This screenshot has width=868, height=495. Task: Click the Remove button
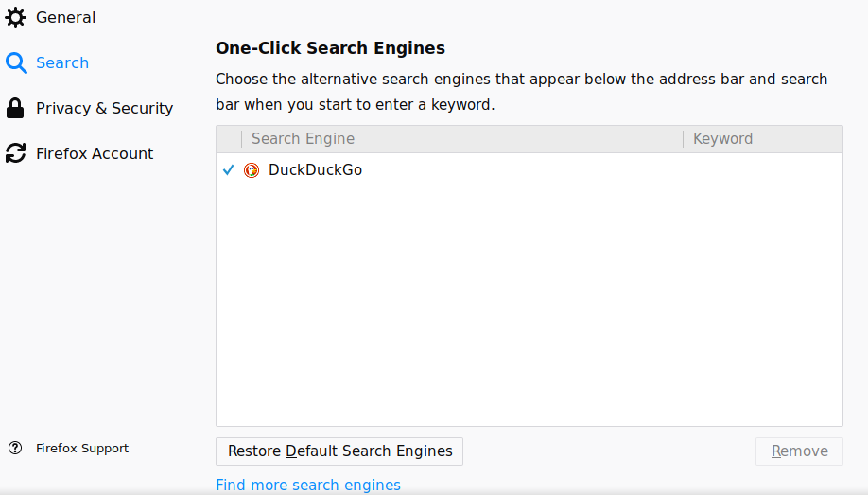799,451
